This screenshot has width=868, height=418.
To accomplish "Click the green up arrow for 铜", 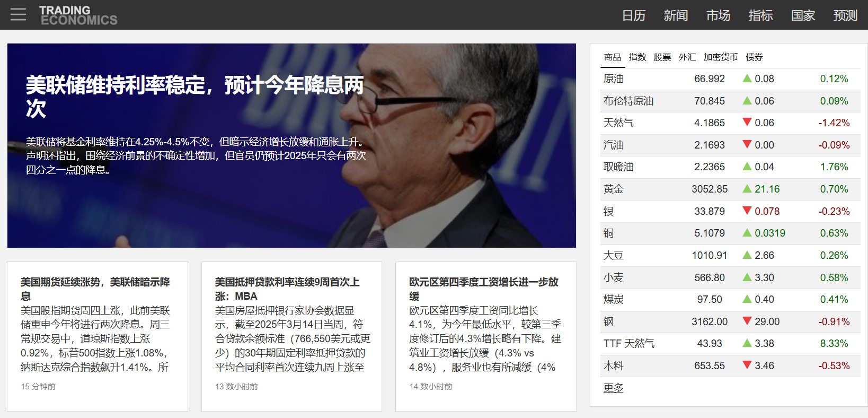I will coord(747,232).
